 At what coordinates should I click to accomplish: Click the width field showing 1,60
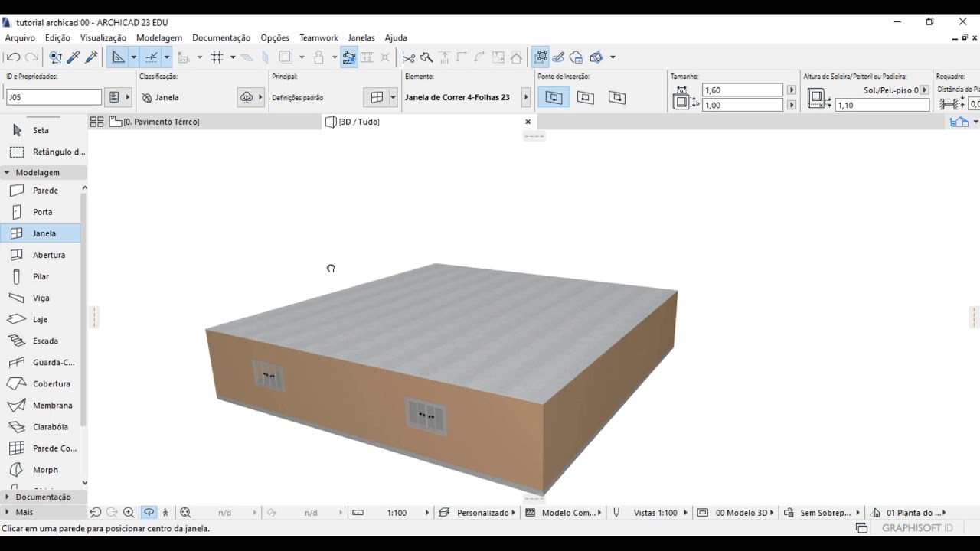point(743,90)
